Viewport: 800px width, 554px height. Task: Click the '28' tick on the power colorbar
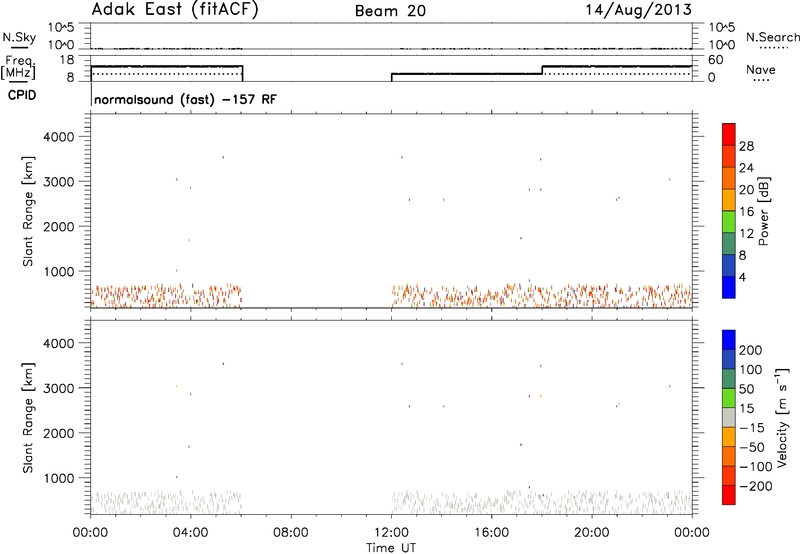tap(746, 146)
